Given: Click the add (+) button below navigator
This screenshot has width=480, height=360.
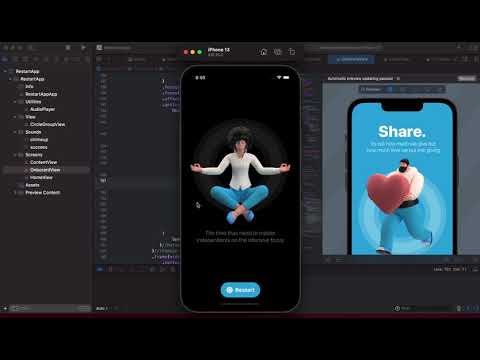Looking at the screenshot, I should point(5,308).
